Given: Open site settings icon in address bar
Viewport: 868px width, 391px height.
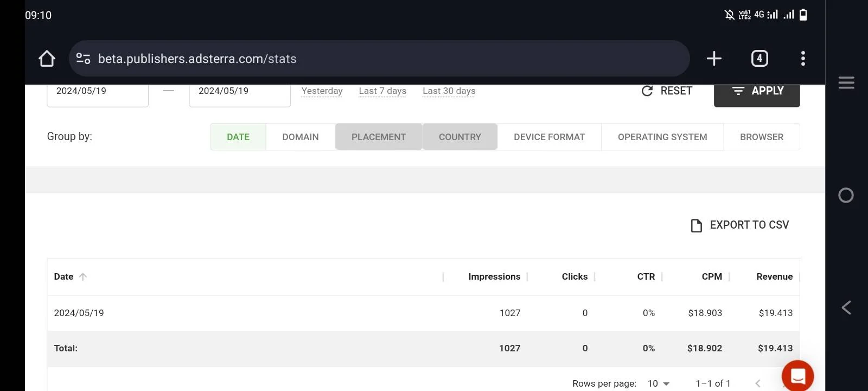Looking at the screenshot, I should pos(83,59).
